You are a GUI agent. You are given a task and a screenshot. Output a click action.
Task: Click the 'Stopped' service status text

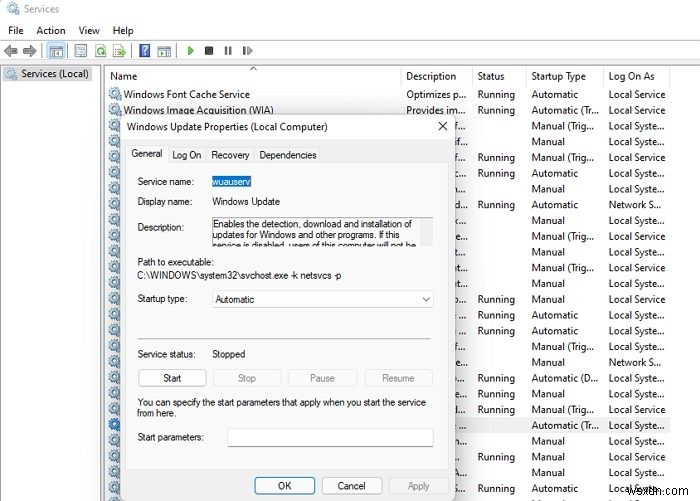pos(229,354)
